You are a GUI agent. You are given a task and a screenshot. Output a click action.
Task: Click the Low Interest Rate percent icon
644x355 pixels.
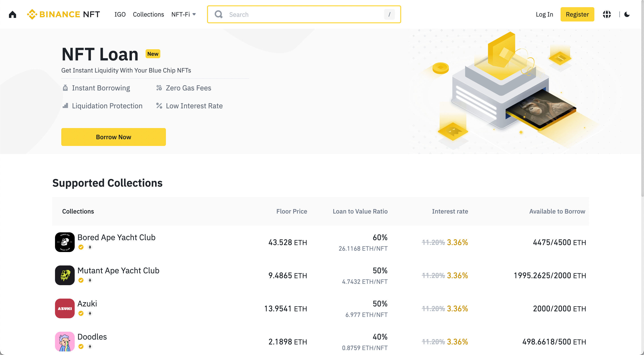(x=159, y=106)
